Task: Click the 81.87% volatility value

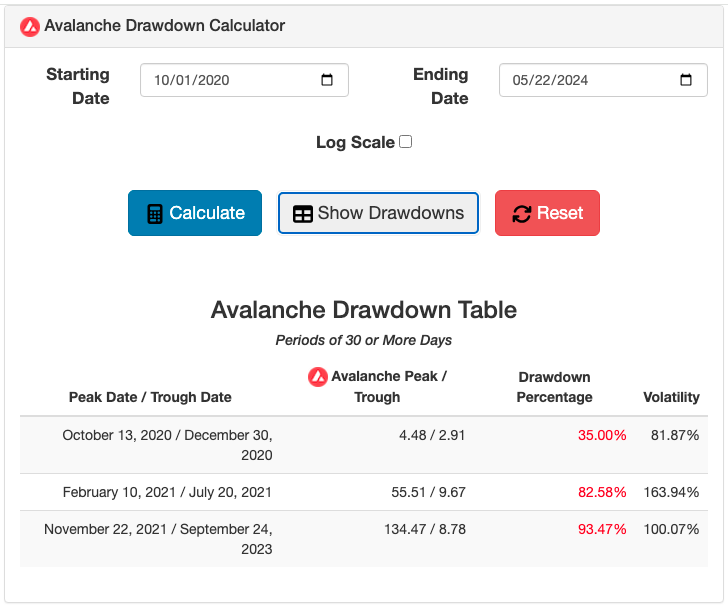Action: [675, 435]
